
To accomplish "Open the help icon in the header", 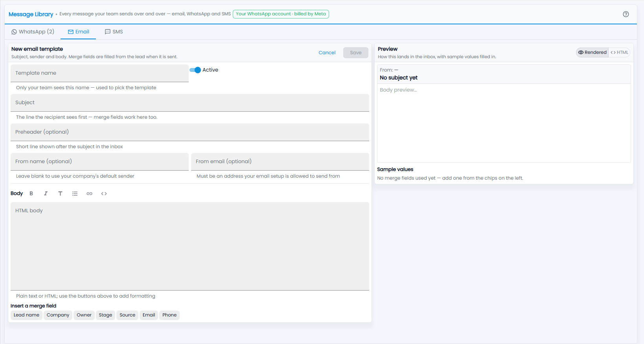I will (x=626, y=14).
